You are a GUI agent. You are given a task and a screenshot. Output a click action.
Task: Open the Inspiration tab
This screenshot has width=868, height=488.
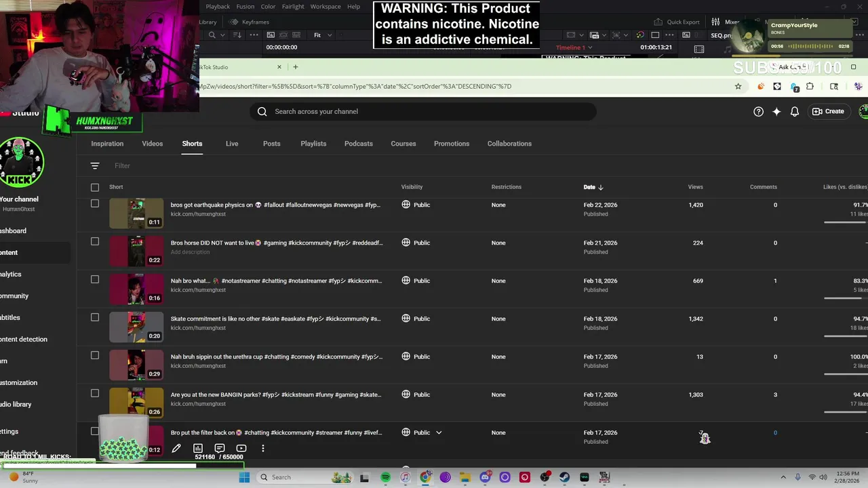107,144
